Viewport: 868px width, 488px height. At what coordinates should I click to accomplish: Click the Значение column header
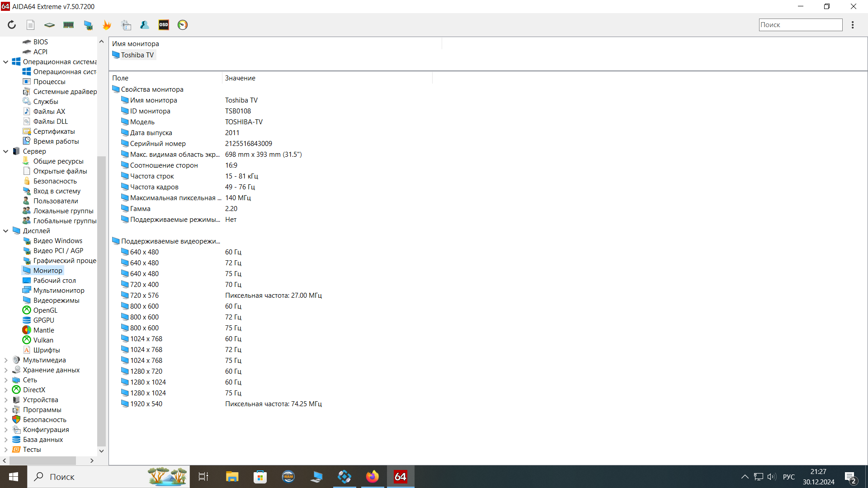click(240, 78)
